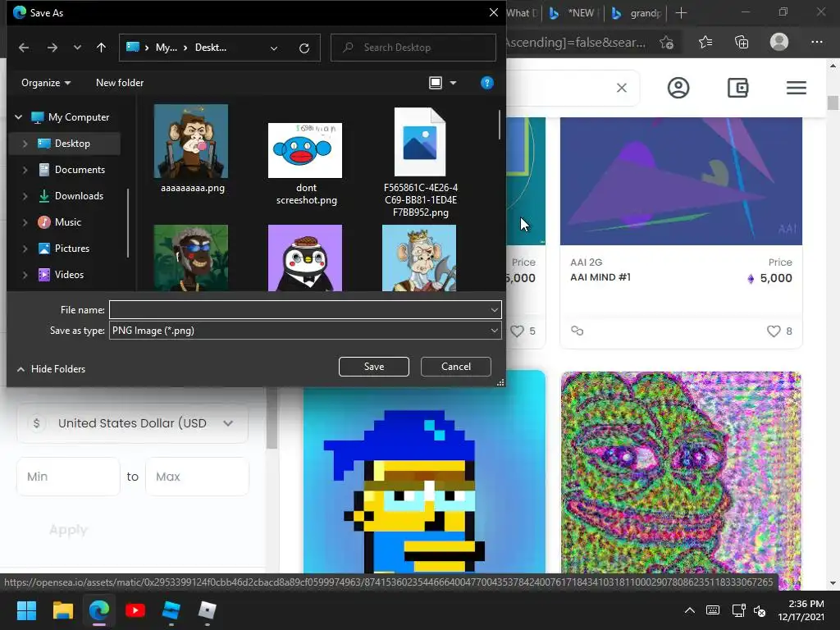Click the Max price field
840x630 pixels.
tap(197, 477)
